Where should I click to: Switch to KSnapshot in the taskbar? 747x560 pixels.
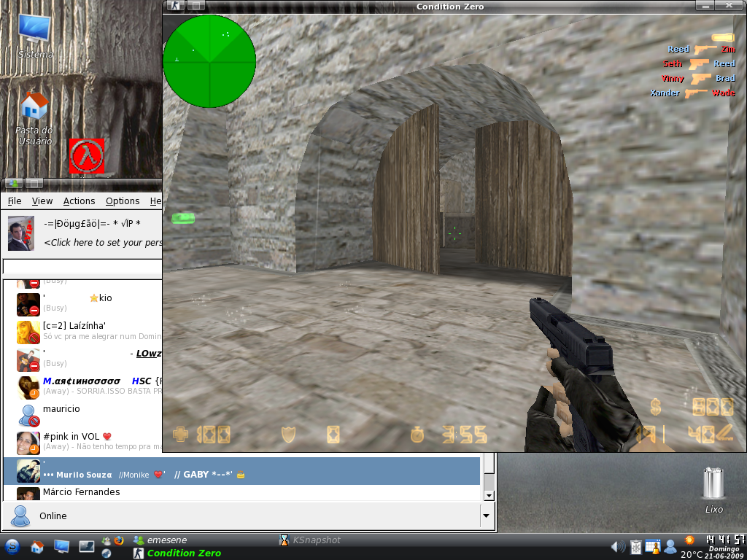(x=310, y=540)
